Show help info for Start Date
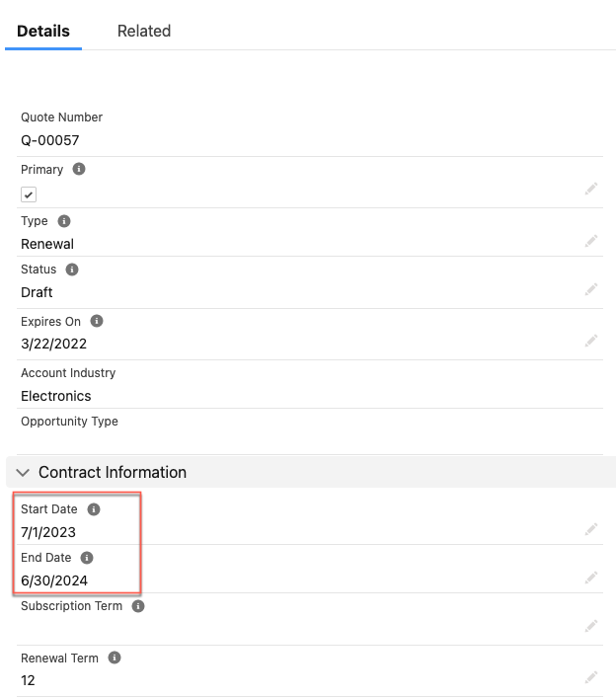Viewport: 616px width, 697px height. (x=94, y=509)
